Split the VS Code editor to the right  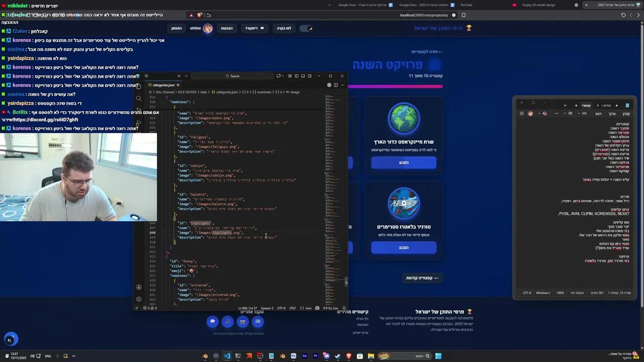pyautogui.click(x=336, y=85)
